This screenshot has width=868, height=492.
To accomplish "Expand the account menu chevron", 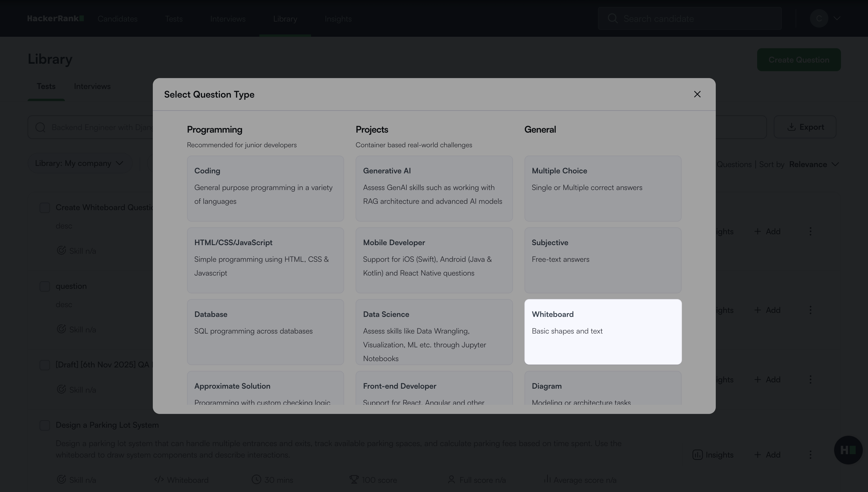I will click(x=837, y=18).
